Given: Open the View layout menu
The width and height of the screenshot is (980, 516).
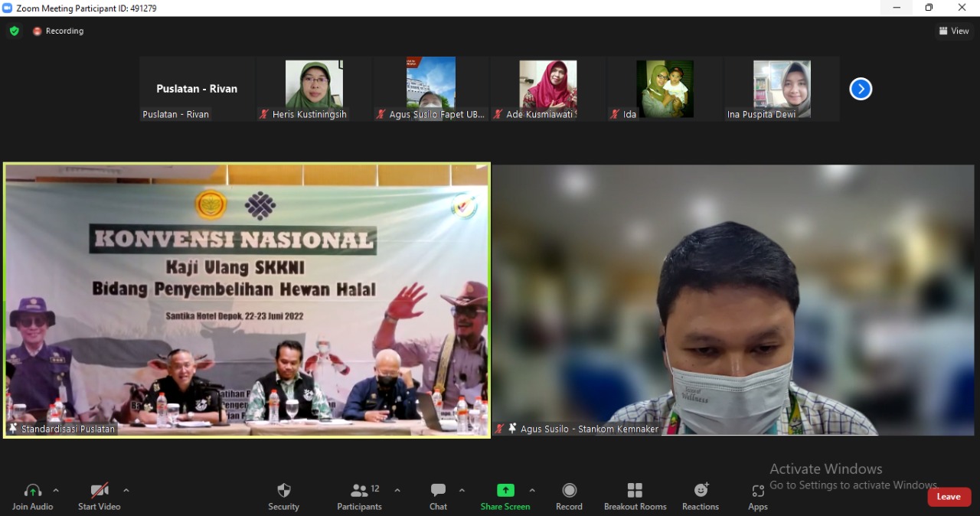Looking at the screenshot, I should click(954, 31).
